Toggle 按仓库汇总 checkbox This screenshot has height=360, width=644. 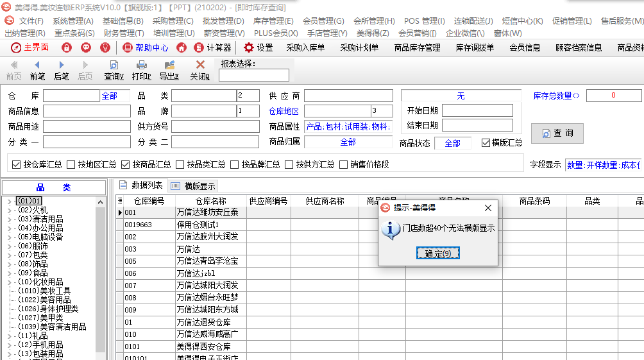[17, 165]
